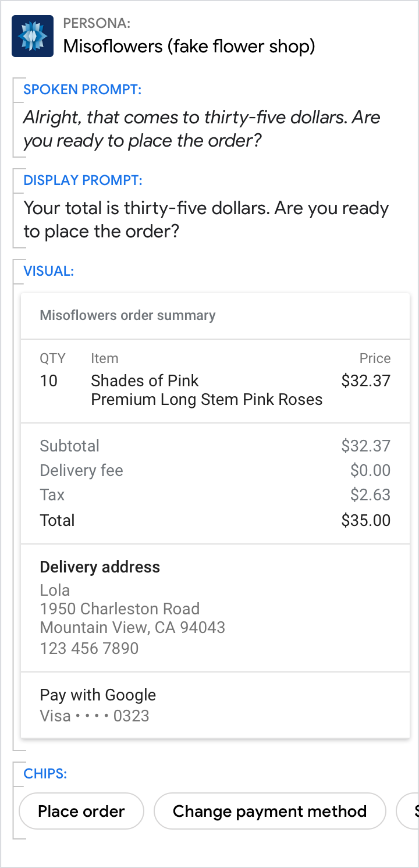This screenshot has width=419, height=868.
Task: Click the Total amount $35.00
Action: coord(365,520)
